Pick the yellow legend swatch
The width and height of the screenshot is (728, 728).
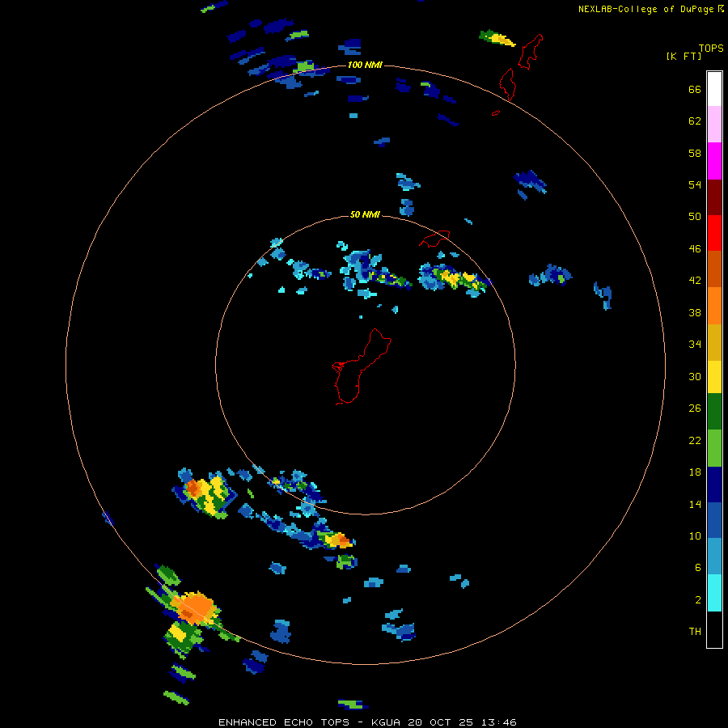coord(714,377)
